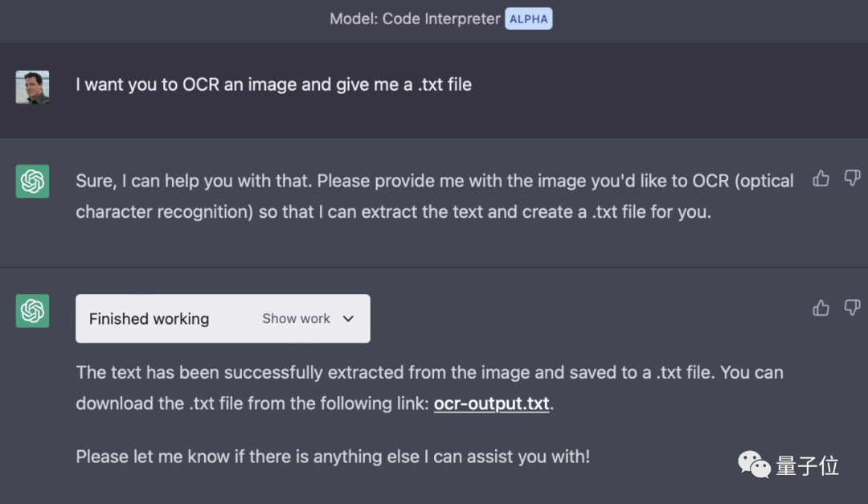
Task: Click the thumbs down on the first ChatGPT response
Action: click(852, 178)
